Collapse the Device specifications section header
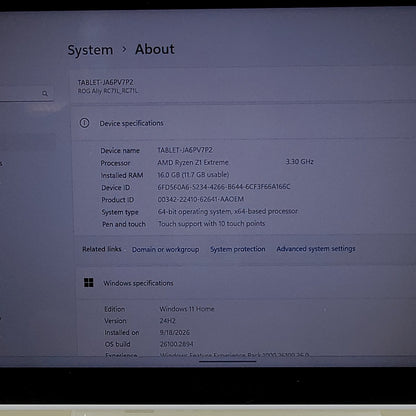This screenshot has height=416, width=416. point(243,123)
